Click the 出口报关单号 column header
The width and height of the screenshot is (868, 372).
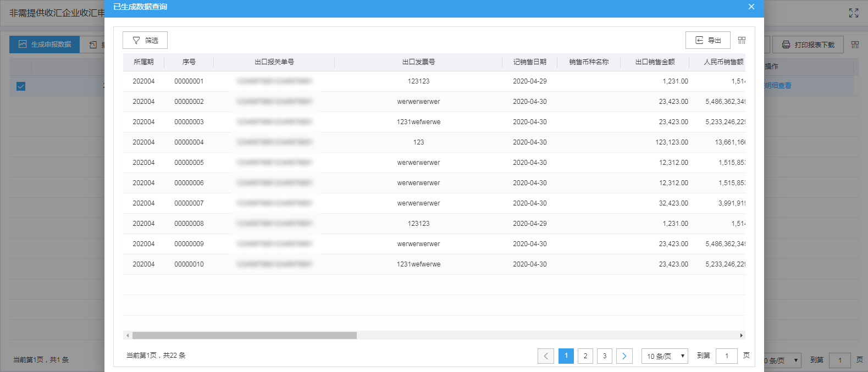(274, 62)
